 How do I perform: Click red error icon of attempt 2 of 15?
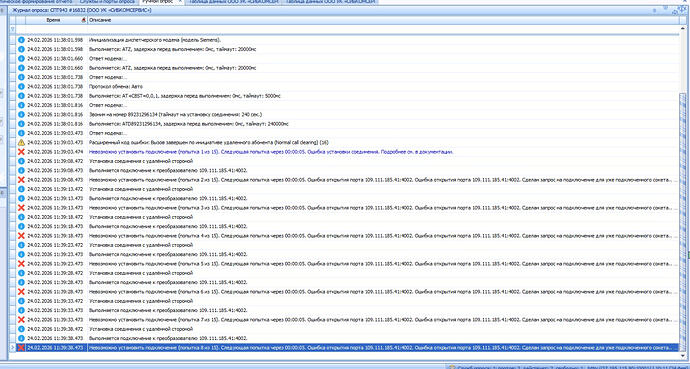[x=21, y=180]
